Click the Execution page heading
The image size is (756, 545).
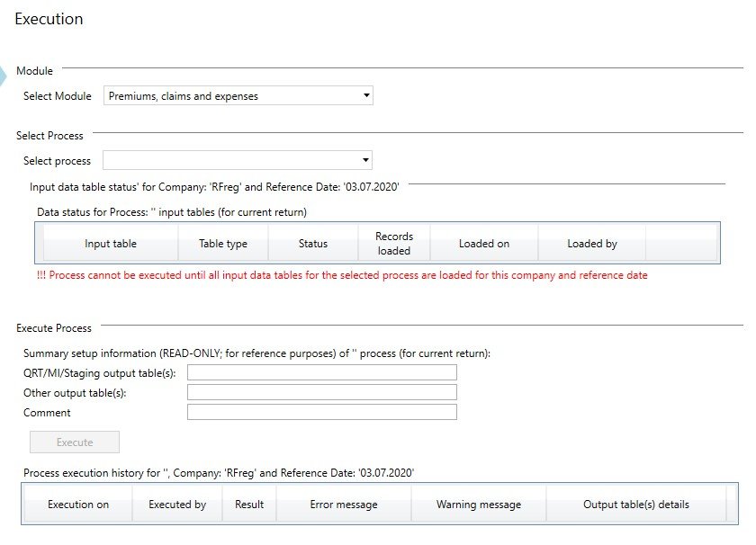[x=49, y=19]
